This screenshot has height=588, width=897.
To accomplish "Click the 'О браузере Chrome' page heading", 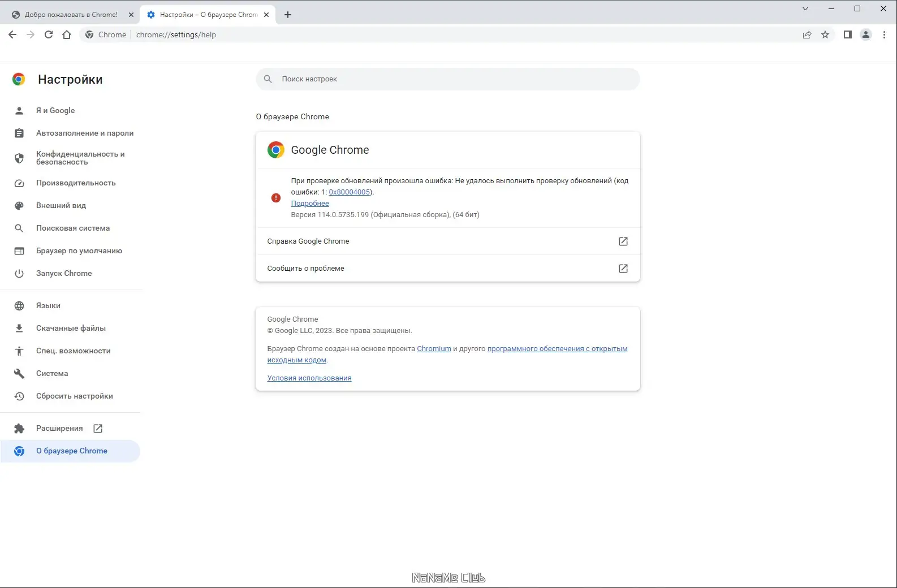I will coord(292,116).
